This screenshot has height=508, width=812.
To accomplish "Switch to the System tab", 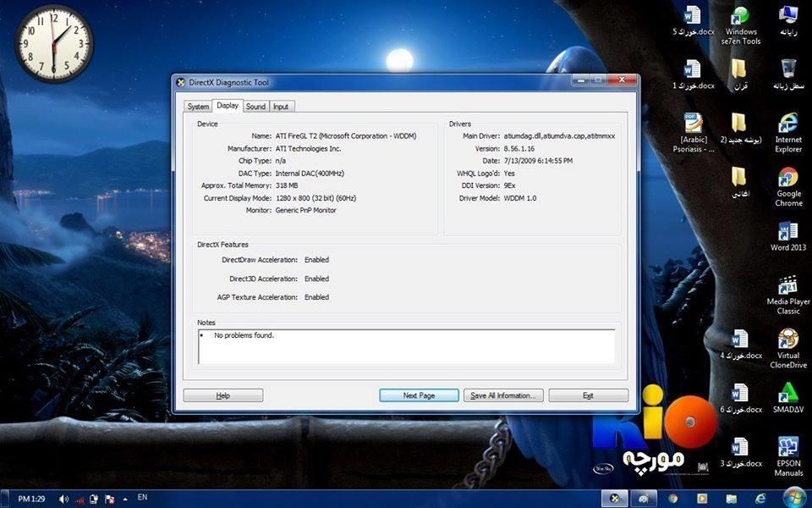I will 198,107.
